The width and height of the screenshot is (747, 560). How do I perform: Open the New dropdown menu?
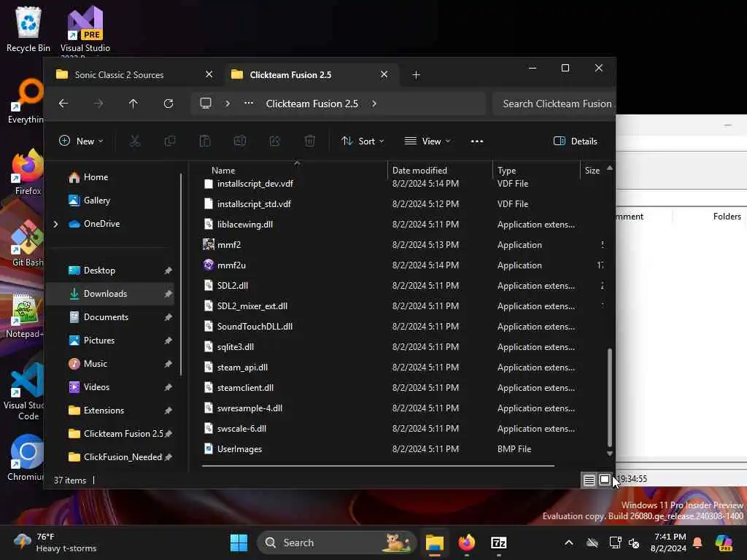click(x=81, y=141)
